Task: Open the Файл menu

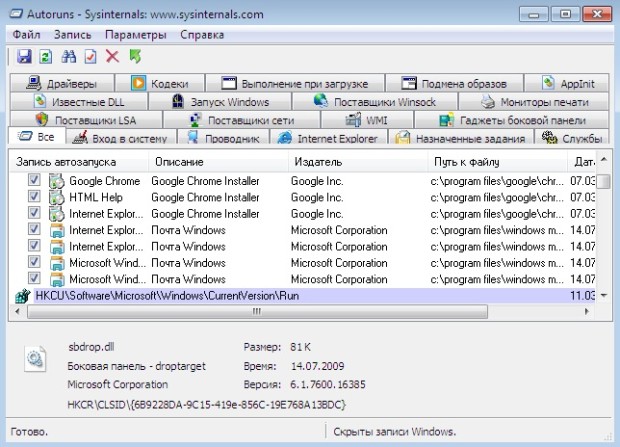Action: (27, 35)
